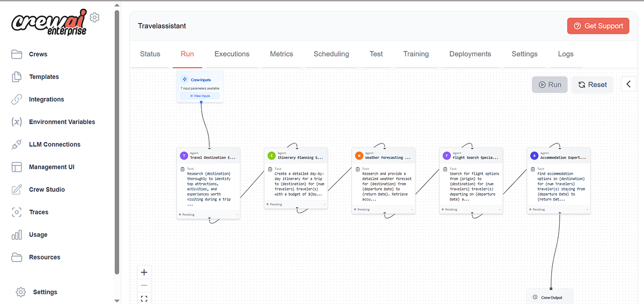The height and width of the screenshot is (304, 644).
Task: Click sidebar scroll down arrow
Action: pyautogui.click(x=117, y=300)
